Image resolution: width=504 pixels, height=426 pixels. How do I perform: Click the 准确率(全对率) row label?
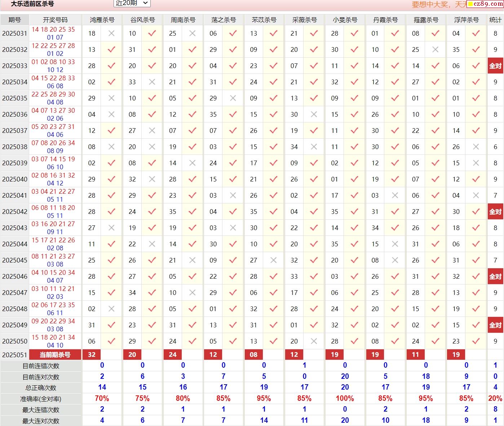41,399
